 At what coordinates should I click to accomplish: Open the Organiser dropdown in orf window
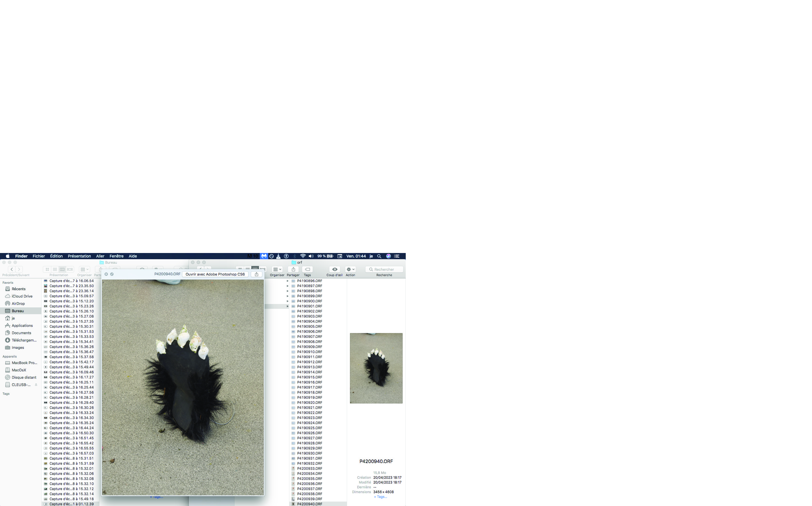(277, 269)
